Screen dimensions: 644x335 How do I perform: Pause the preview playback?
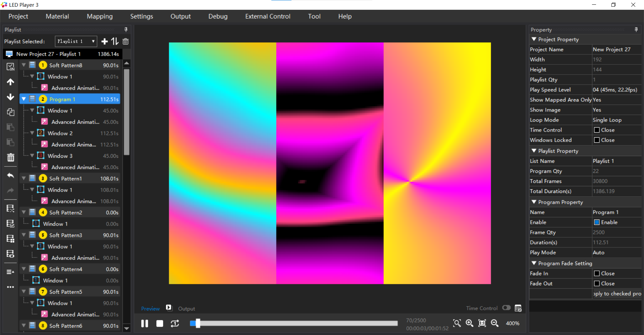click(145, 323)
